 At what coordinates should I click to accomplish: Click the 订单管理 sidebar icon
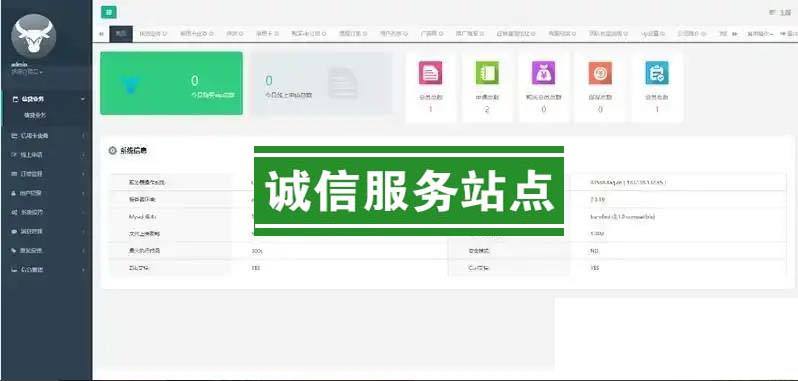pyautogui.click(x=14, y=174)
